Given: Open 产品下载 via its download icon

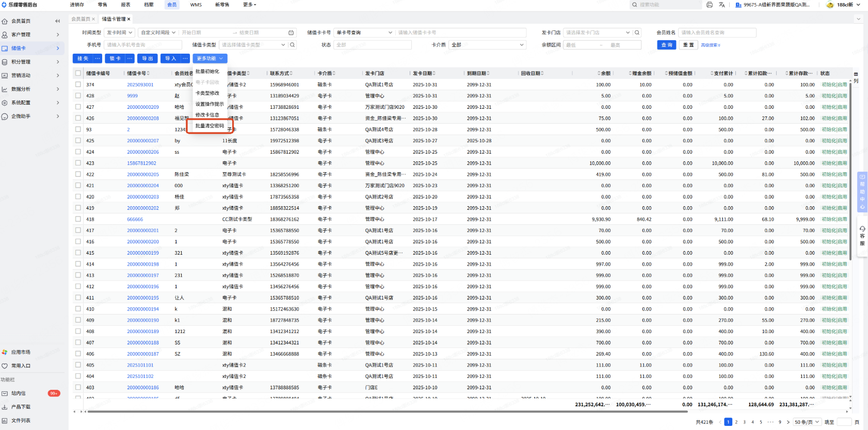Looking at the screenshot, I should pyautogui.click(x=5, y=407).
